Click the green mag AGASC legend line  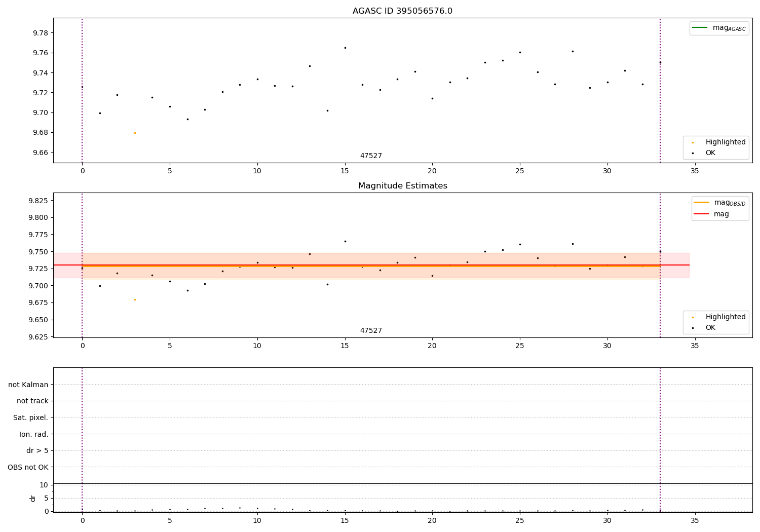point(700,28)
